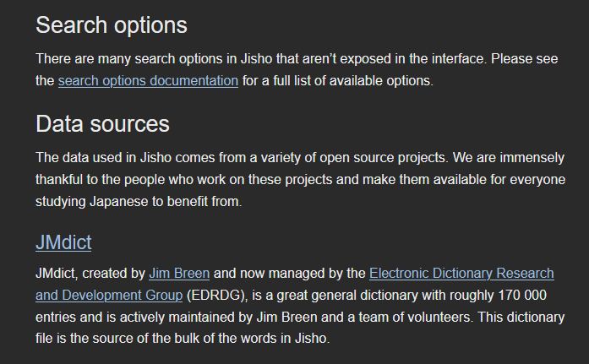Click the 'actively maintained by Jim Breen' text

click(219, 317)
